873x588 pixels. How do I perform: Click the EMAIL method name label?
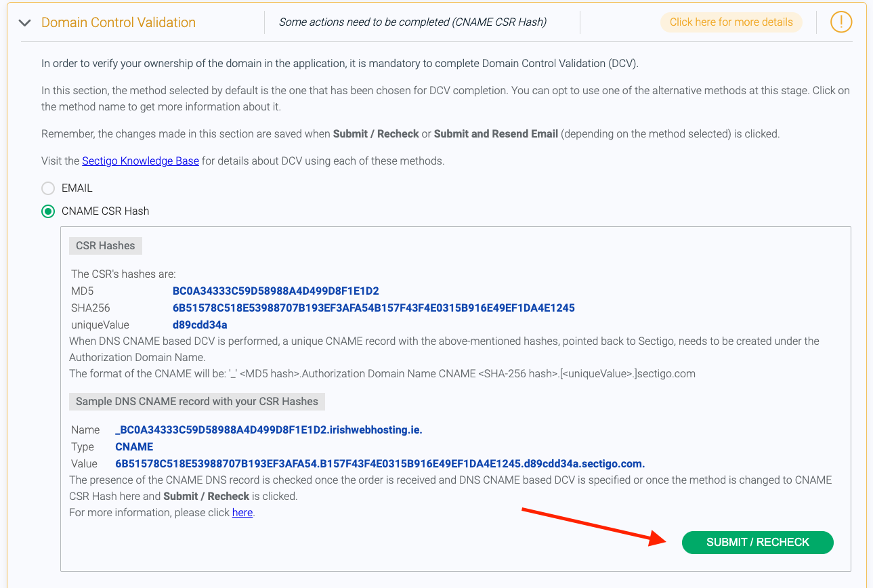[77, 188]
